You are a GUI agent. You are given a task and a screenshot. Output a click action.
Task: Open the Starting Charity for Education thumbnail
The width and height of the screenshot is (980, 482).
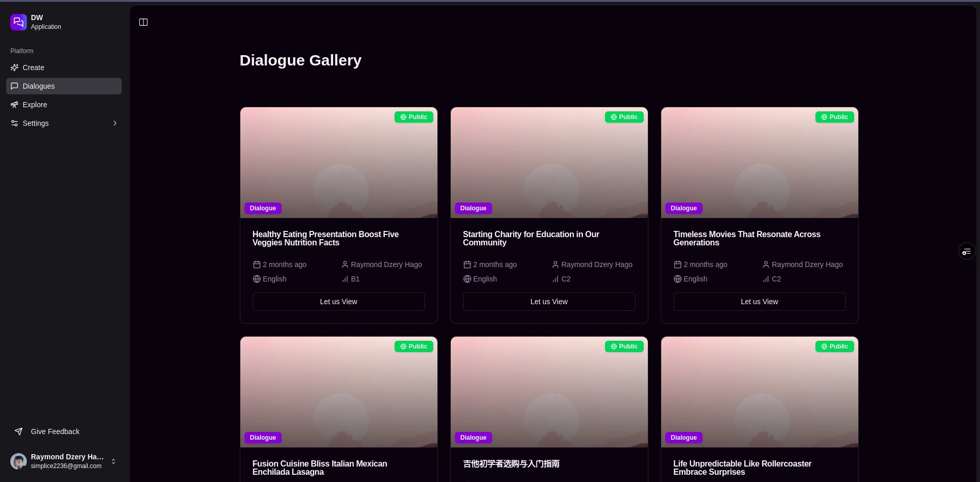549,162
